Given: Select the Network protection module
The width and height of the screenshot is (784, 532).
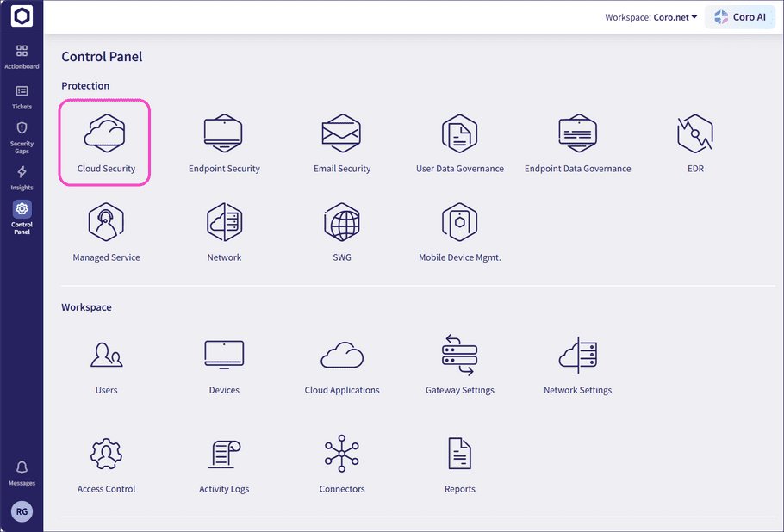Looking at the screenshot, I should [224, 230].
